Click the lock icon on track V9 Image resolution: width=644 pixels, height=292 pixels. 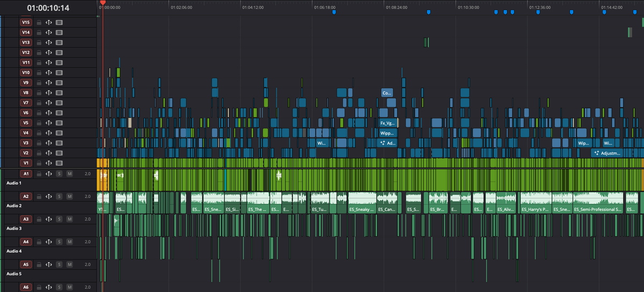[39, 83]
